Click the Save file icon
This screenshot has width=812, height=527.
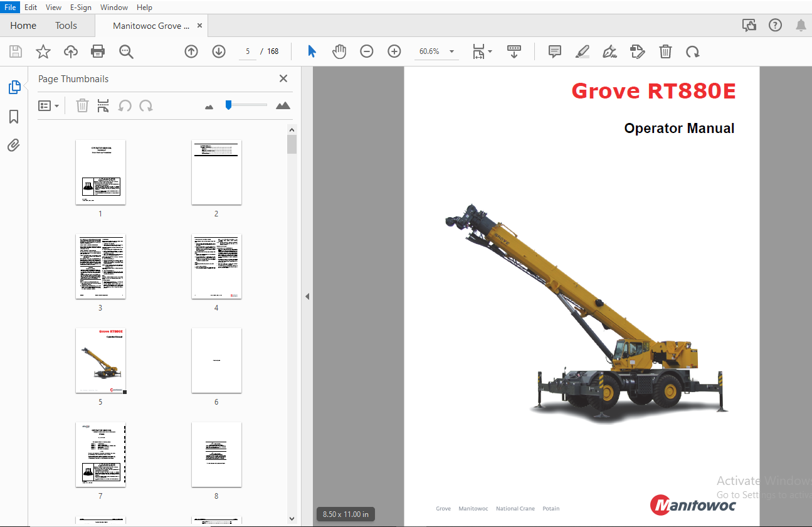pos(16,51)
